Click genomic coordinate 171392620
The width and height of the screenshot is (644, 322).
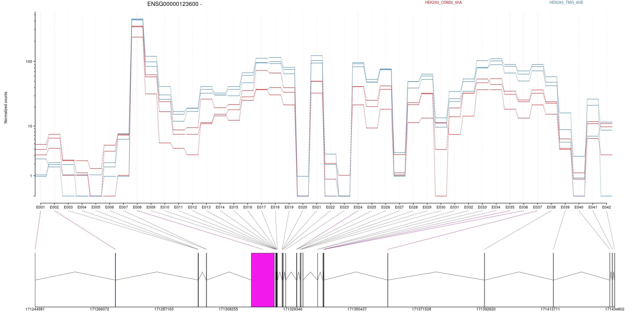coord(486,309)
